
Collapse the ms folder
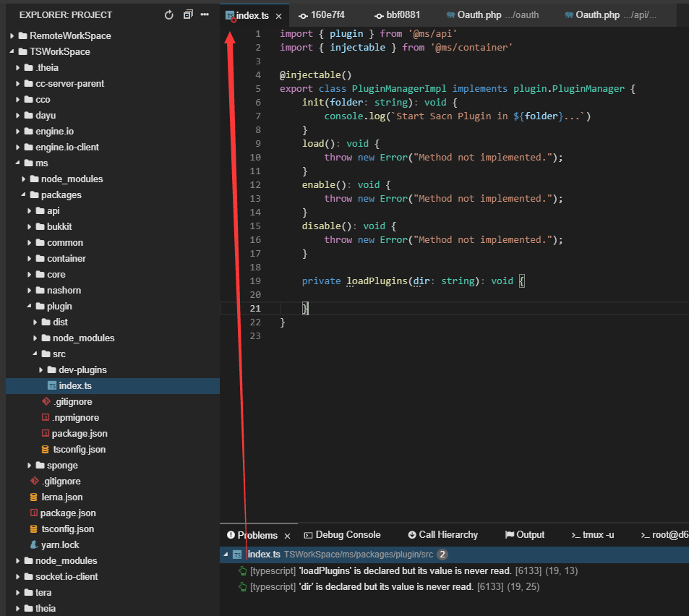[x=17, y=163]
